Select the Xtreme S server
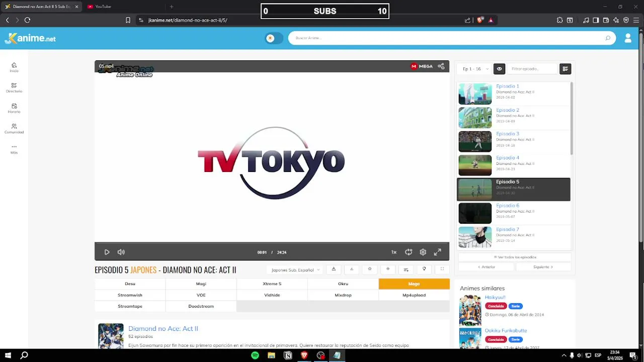The height and width of the screenshot is (362, 644). click(x=272, y=284)
